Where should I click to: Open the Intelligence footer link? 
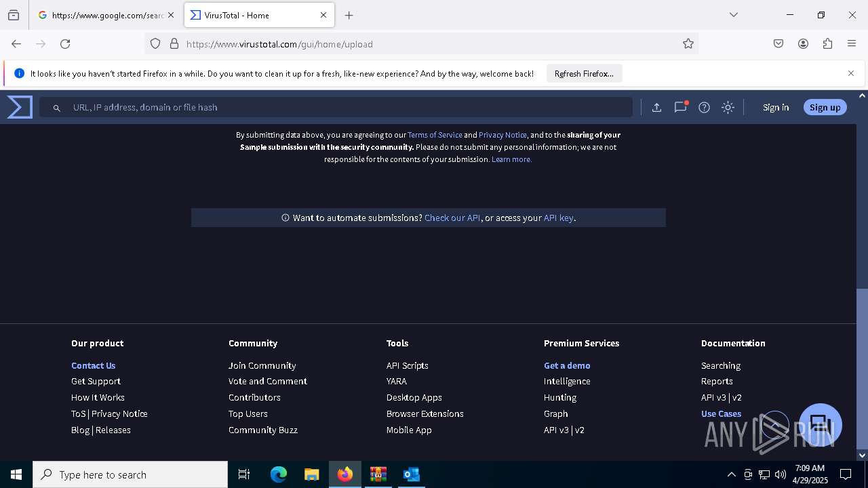[567, 381]
